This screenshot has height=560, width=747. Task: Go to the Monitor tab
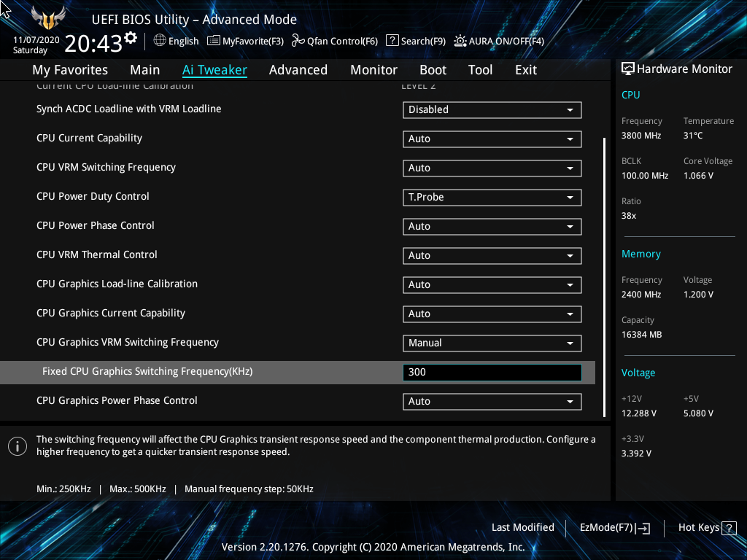[x=373, y=70]
